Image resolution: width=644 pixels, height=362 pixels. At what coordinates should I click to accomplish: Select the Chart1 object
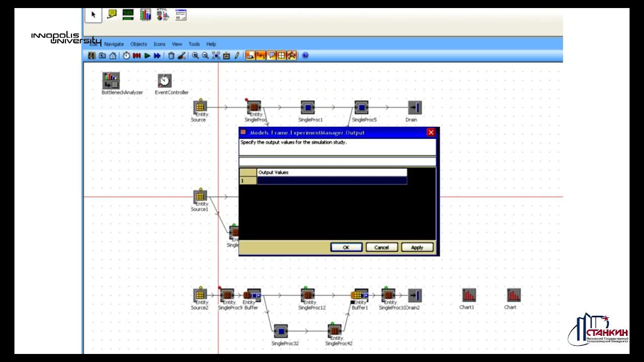click(x=469, y=295)
